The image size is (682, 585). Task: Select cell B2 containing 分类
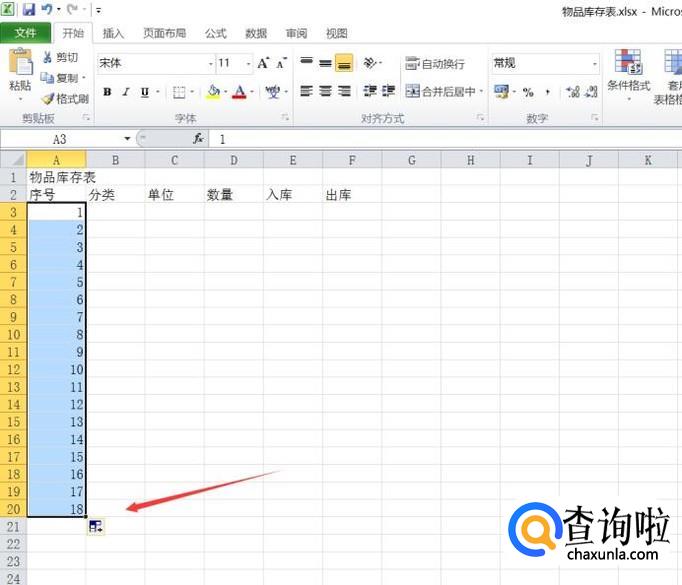(x=115, y=194)
